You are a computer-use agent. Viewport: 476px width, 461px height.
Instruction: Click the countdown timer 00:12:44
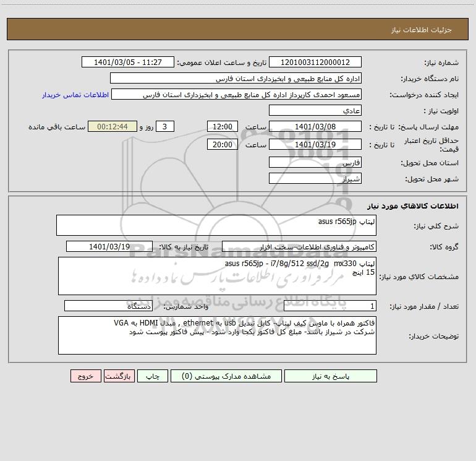coord(113,126)
